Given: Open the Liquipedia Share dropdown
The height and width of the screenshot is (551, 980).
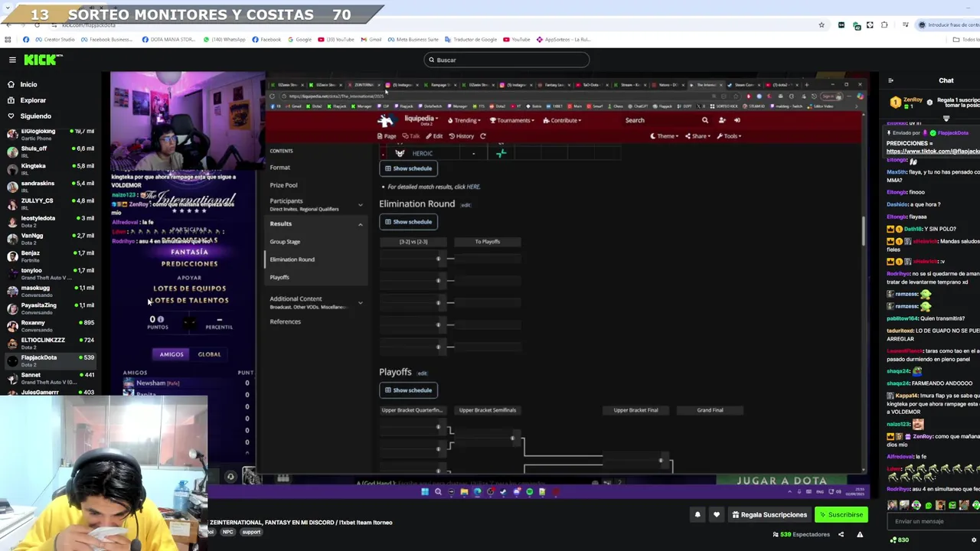Looking at the screenshot, I should pyautogui.click(x=697, y=136).
